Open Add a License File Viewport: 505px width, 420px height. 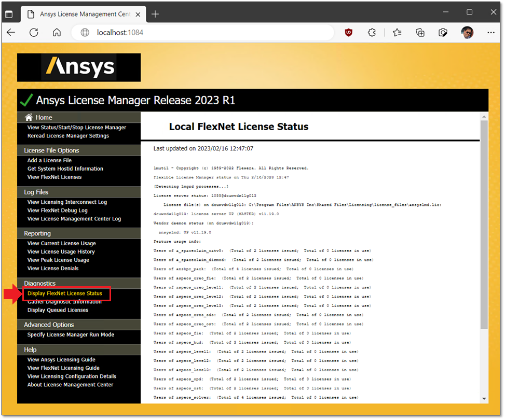tap(50, 160)
